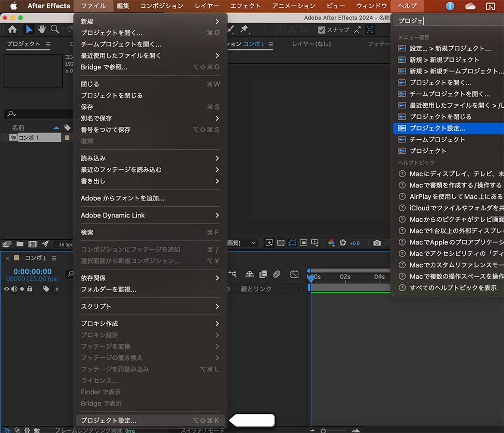The image size is (504, 433).
Task: Expand the 依存関係 submenu
Action: point(150,278)
